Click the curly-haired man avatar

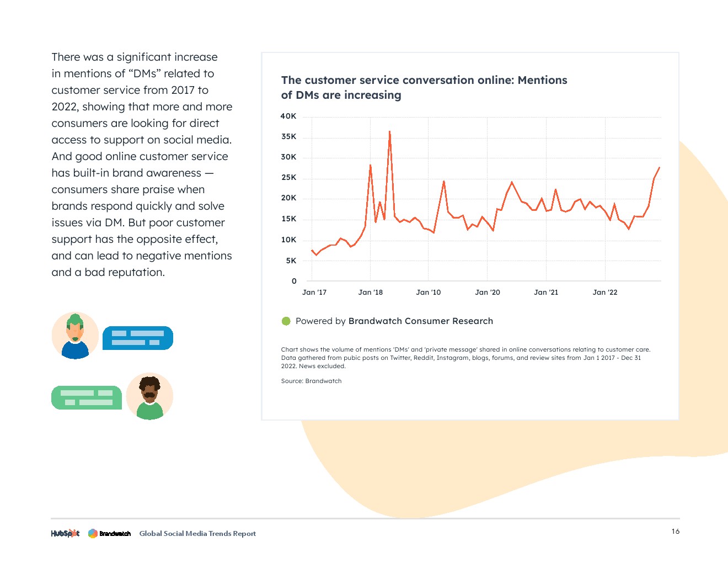149,396
